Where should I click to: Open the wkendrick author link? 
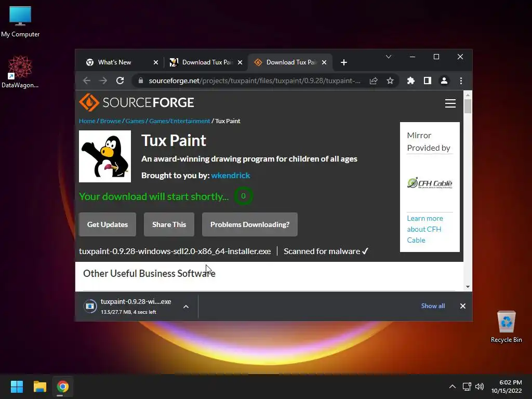231,176
